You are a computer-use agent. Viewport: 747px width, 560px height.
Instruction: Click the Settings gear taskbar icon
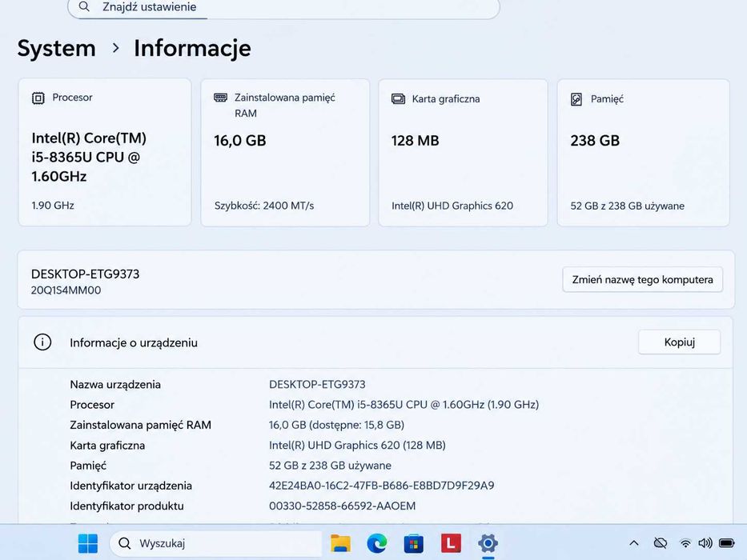pos(488,543)
